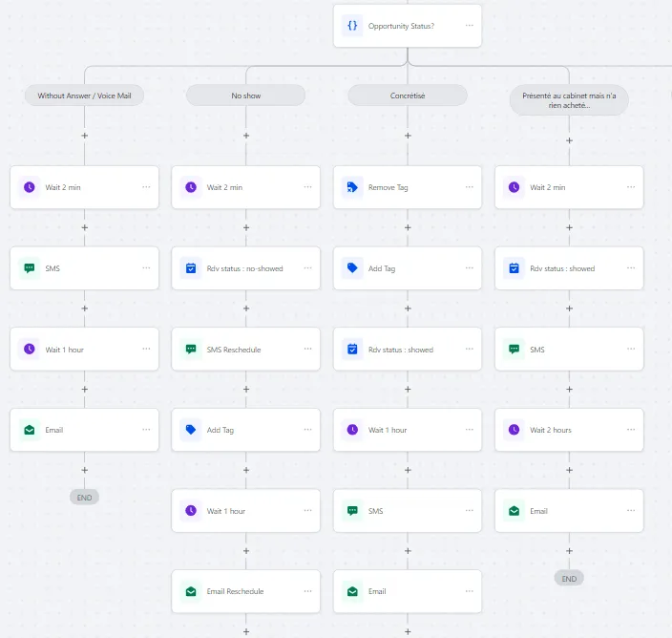The image size is (672, 638).
Task: Open the three-dot menu on Email Reschedule
Action: tap(307, 591)
